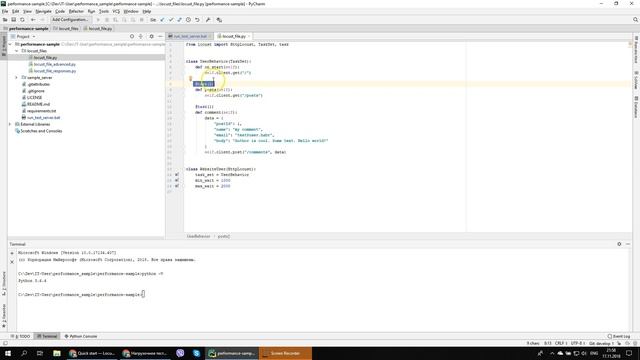640x360 pixels.
Task: Click the terminal command prompt line
Action: click(81, 294)
